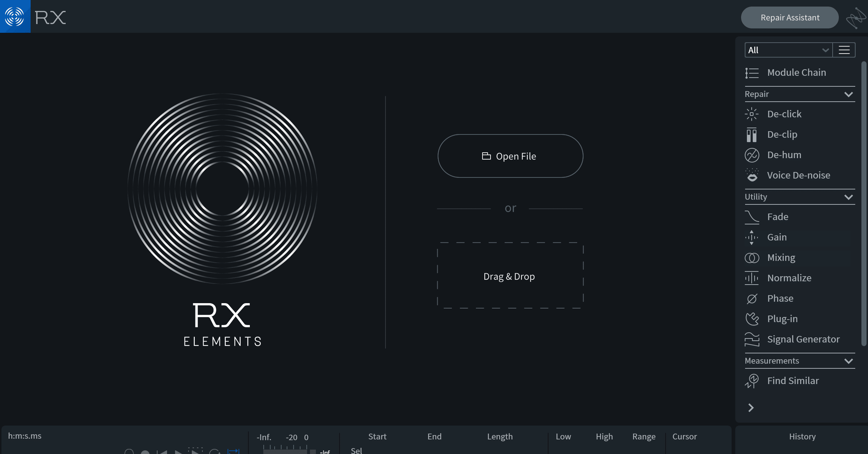Open the Signal Generator module
868x454 pixels.
803,339
